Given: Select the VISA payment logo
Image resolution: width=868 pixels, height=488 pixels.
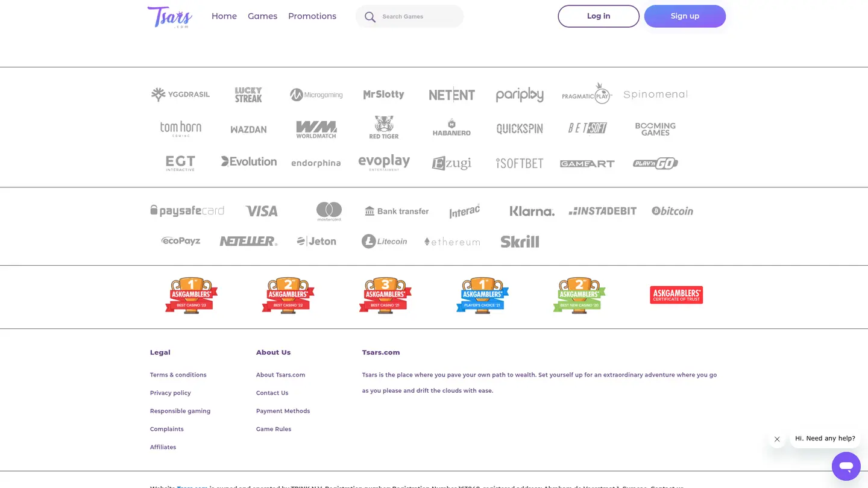Looking at the screenshot, I should click(x=261, y=211).
